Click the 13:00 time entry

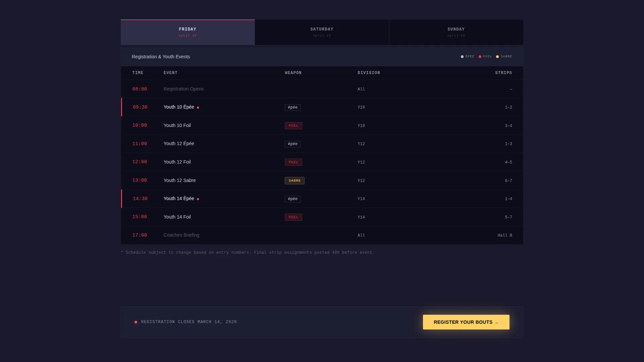click(x=140, y=180)
